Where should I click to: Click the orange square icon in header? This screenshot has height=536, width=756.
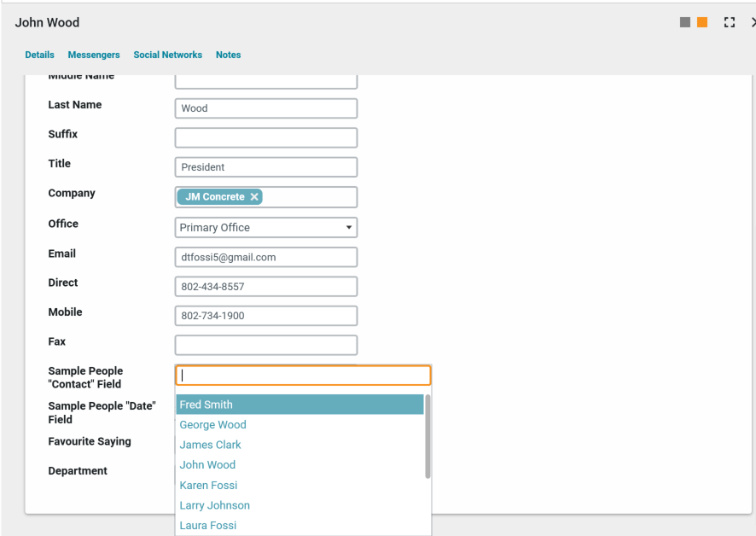click(x=702, y=23)
